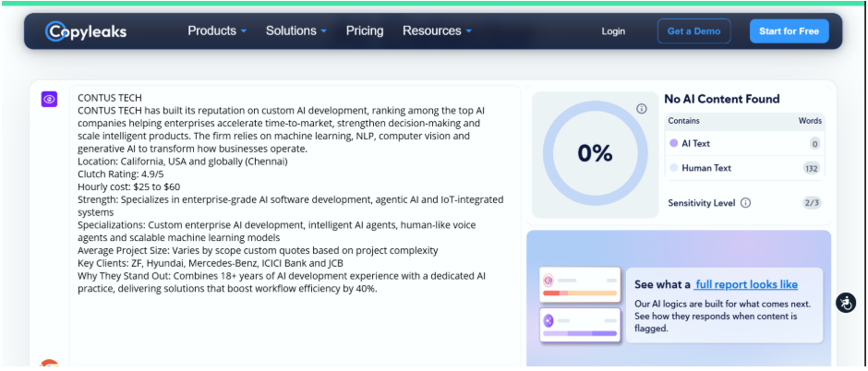The image size is (868, 371).
Task: Click the No AI Content Found heading
Action: [722, 99]
